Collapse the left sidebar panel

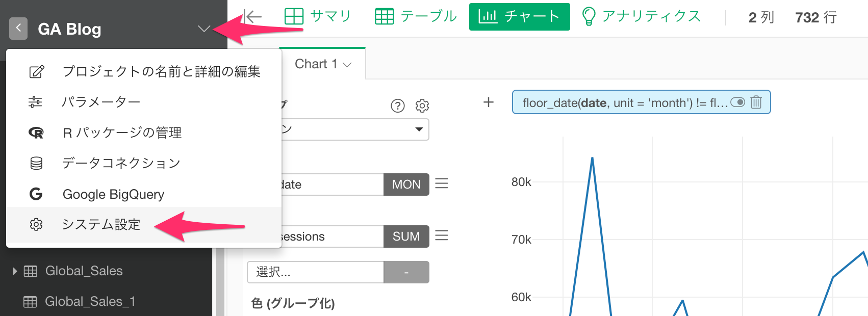click(252, 16)
